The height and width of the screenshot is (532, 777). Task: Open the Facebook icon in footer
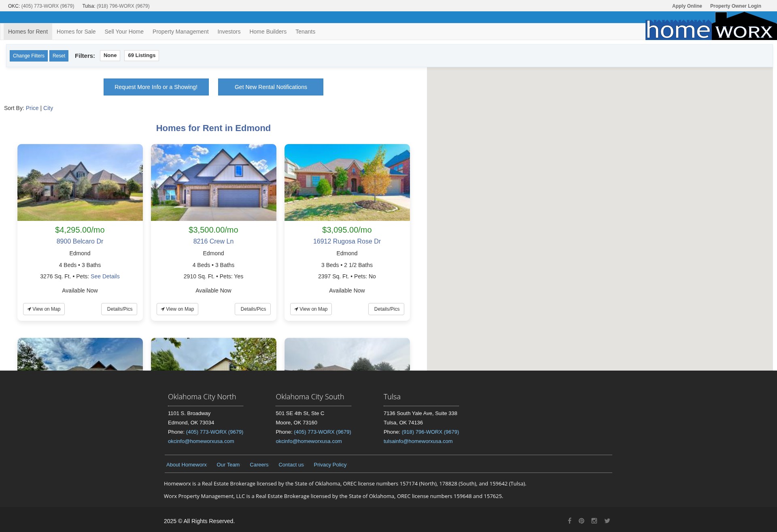[569, 521]
